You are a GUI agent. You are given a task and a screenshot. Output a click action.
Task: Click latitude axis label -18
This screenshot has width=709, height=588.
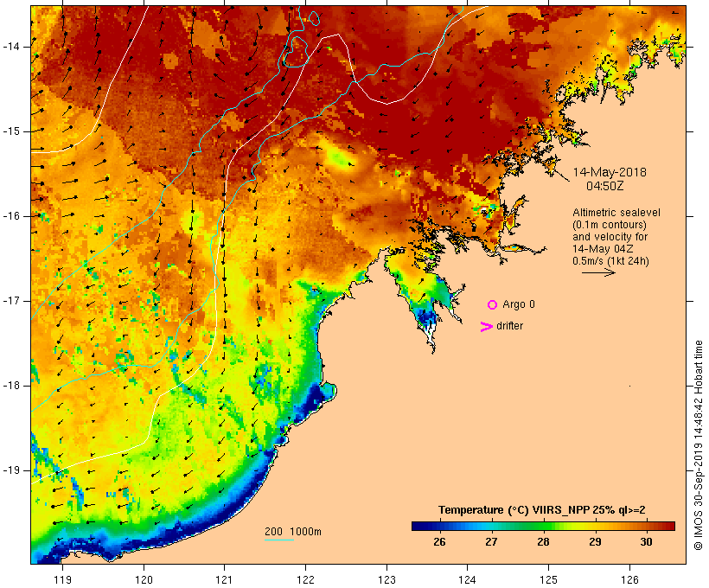click(11, 386)
